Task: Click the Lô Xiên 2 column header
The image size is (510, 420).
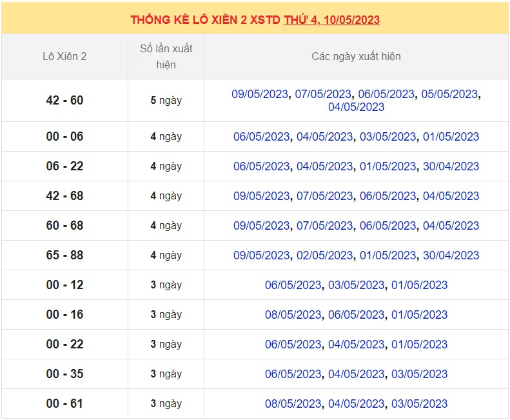Action: [x=64, y=56]
